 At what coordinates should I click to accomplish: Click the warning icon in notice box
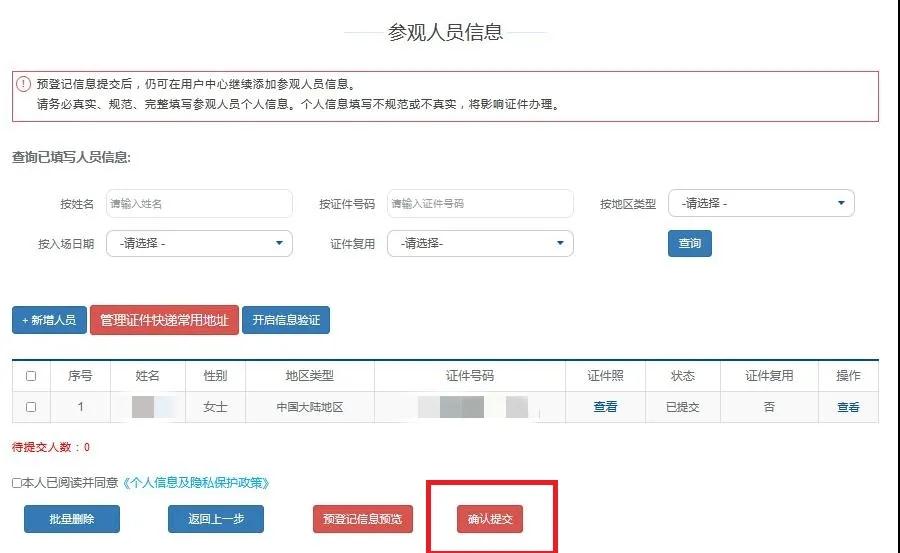tap(24, 84)
